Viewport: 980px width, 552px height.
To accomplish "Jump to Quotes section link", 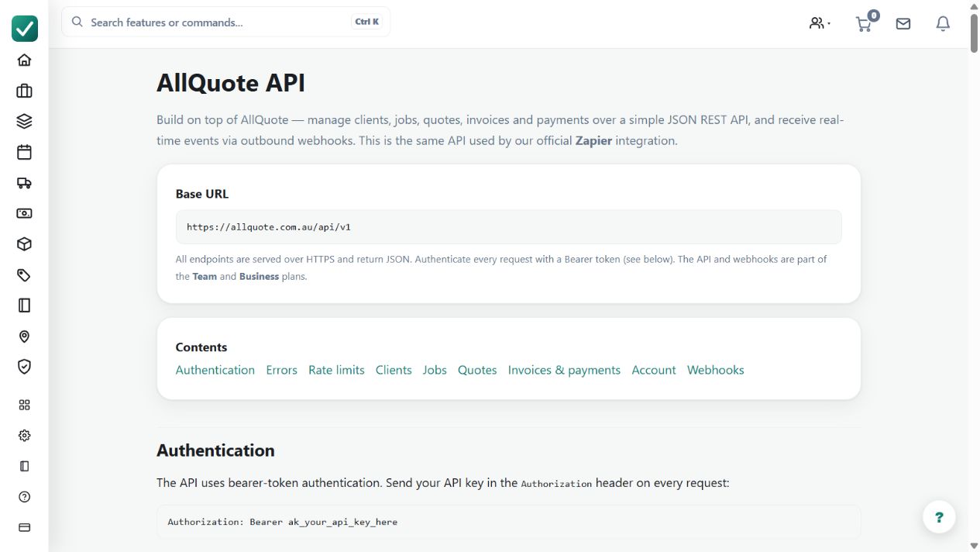I will (477, 370).
